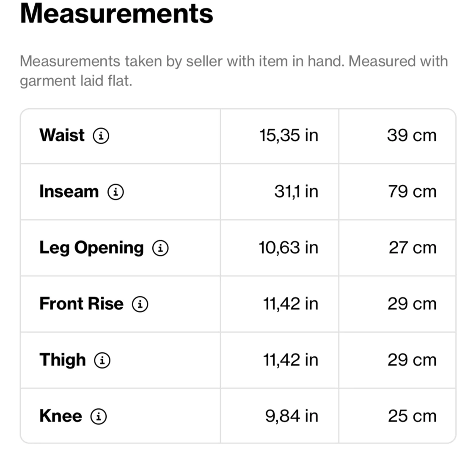Screen dimensions: 476x476
Task: Select the 39 cm waist value
Action: (x=411, y=135)
